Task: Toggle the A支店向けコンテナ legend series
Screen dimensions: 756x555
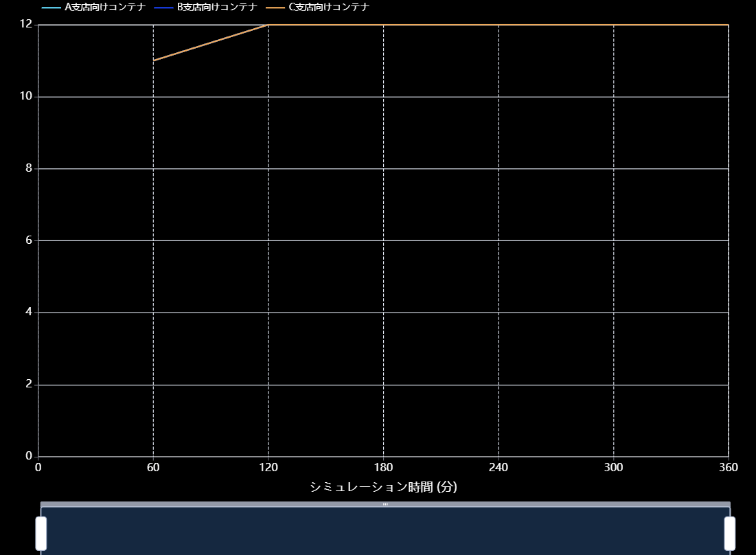Action: (104, 8)
